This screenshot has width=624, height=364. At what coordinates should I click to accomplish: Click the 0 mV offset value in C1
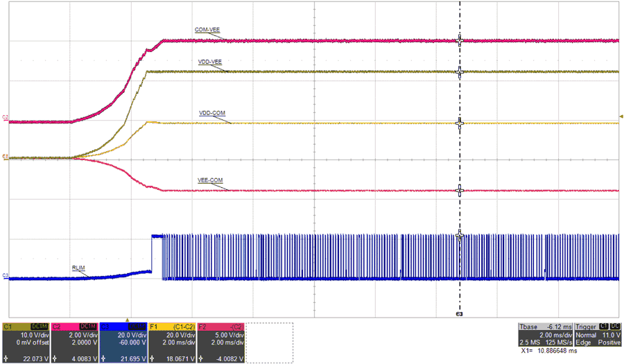(32, 342)
